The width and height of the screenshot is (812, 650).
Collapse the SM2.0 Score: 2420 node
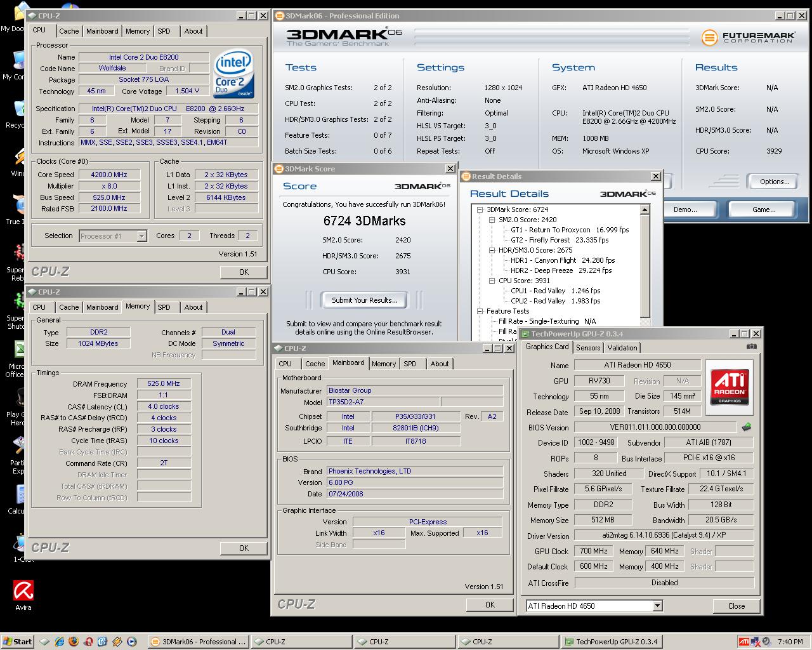(x=492, y=220)
